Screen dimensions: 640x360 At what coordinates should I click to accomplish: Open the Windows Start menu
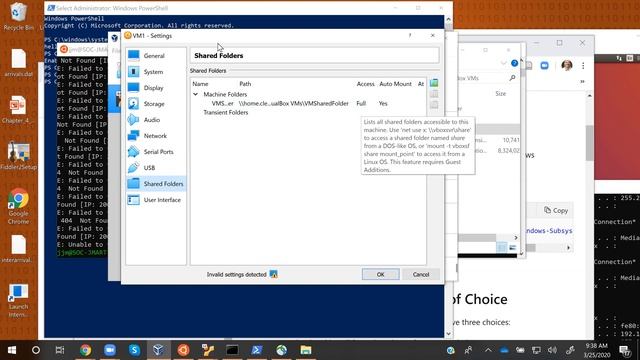tap(12, 350)
